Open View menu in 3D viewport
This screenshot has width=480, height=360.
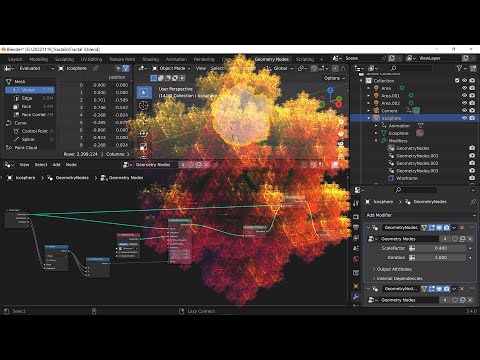[201, 68]
